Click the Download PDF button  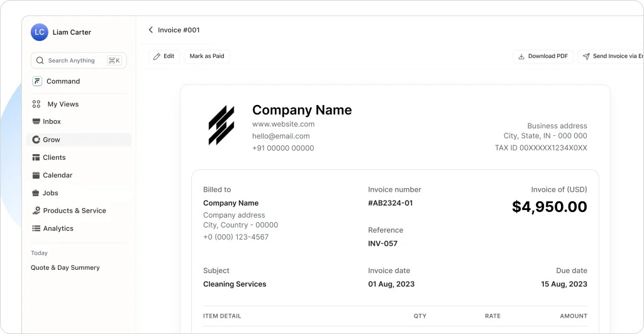tap(543, 56)
